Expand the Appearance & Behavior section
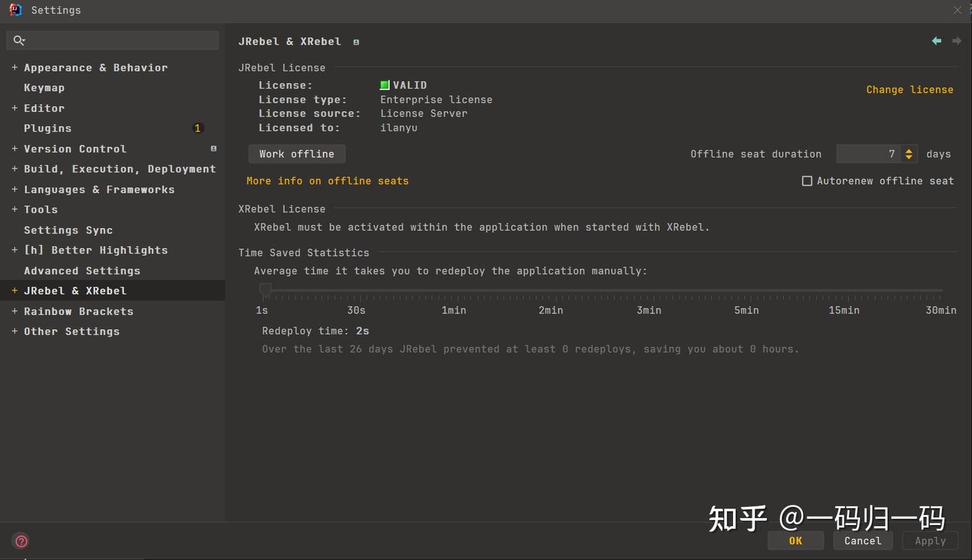The width and height of the screenshot is (972, 560). (x=14, y=67)
